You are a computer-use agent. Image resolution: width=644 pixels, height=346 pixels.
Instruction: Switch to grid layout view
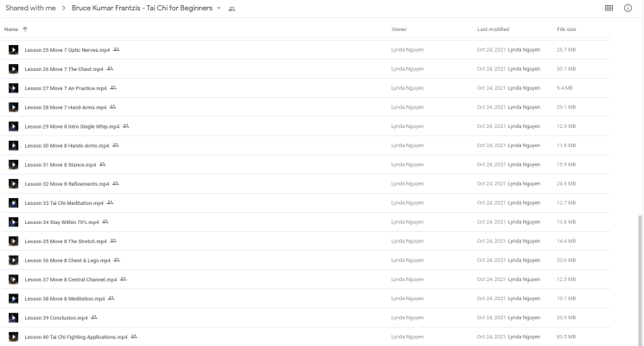pos(609,8)
